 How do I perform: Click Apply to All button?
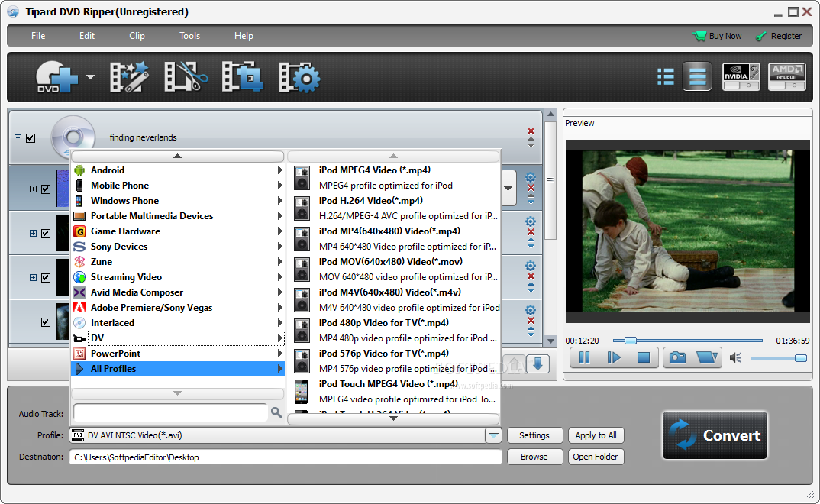pos(596,435)
